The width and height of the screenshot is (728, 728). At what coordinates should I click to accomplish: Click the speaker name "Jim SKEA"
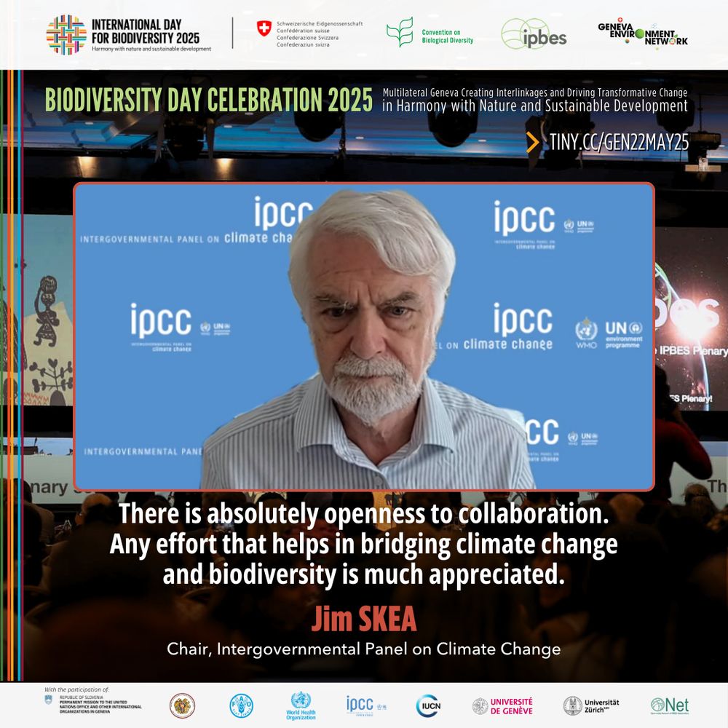click(x=363, y=619)
